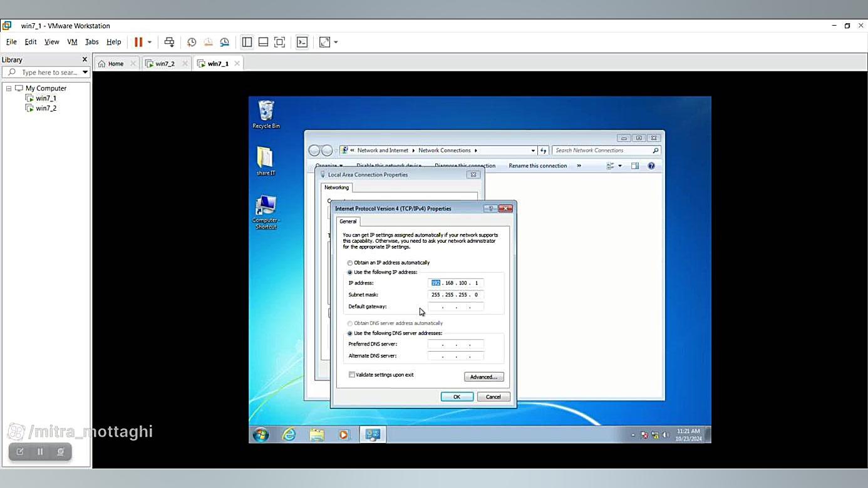868x488 pixels.
Task: Confirm IPv4 settings with OK
Action: (457, 397)
